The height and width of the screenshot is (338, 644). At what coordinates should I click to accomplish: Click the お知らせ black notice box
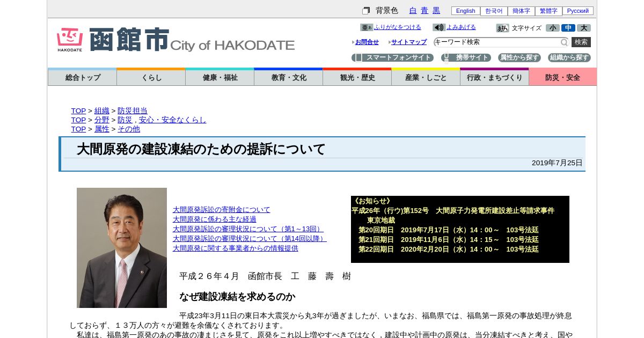[460, 229]
